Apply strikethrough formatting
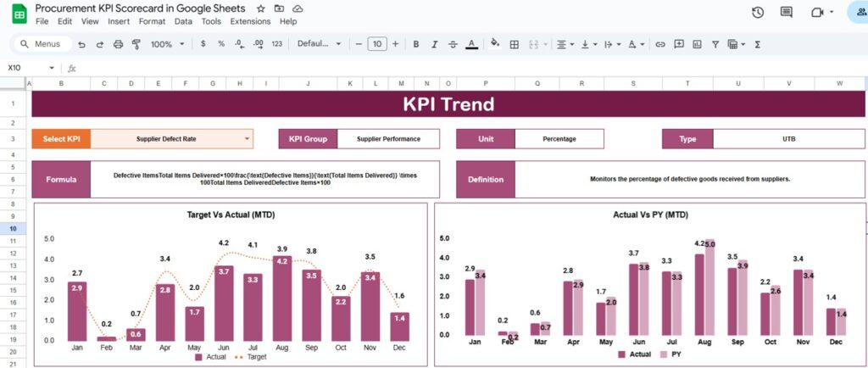868x368 pixels. [x=453, y=44]
